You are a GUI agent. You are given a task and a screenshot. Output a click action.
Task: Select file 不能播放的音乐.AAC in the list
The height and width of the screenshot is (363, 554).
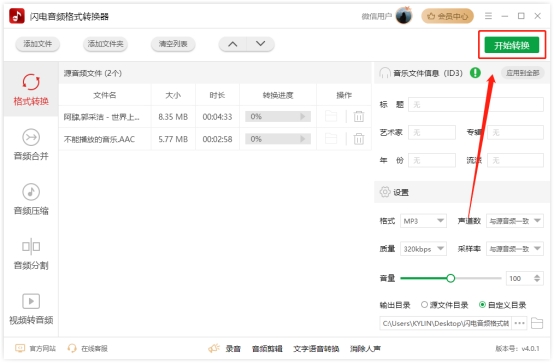(x=99, y=139)
